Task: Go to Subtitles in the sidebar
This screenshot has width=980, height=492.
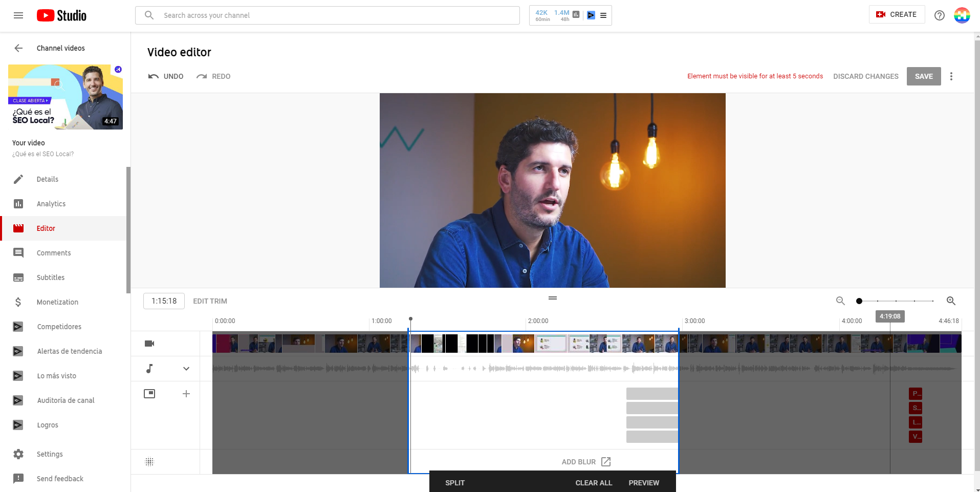Action: pos(51,277)
